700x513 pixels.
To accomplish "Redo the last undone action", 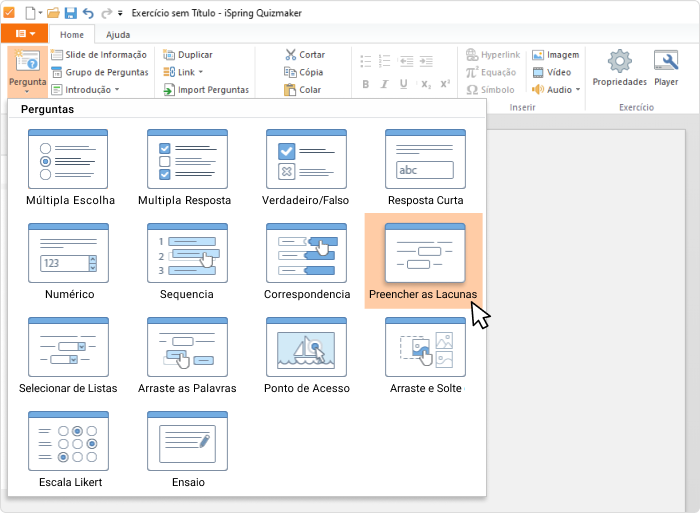I will 106,13.
